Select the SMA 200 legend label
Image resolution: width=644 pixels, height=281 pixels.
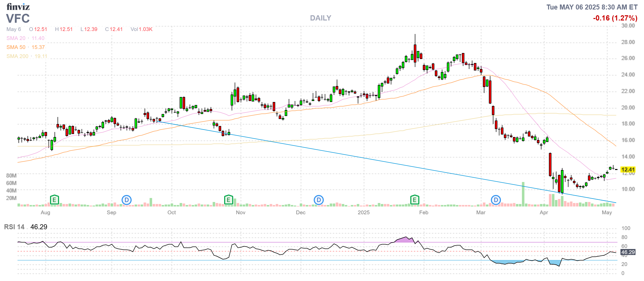(x=18, y=56)
